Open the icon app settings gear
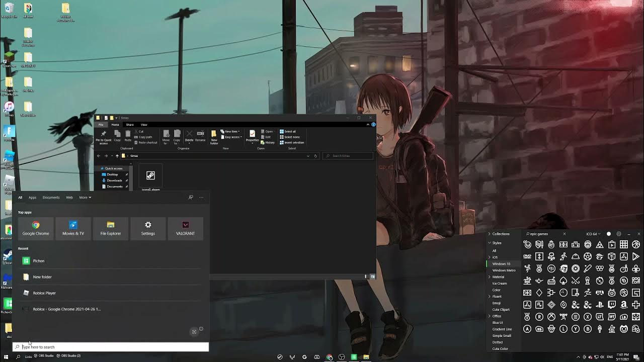644x362 pixels. pyautogui.click(x=619, y=234)
